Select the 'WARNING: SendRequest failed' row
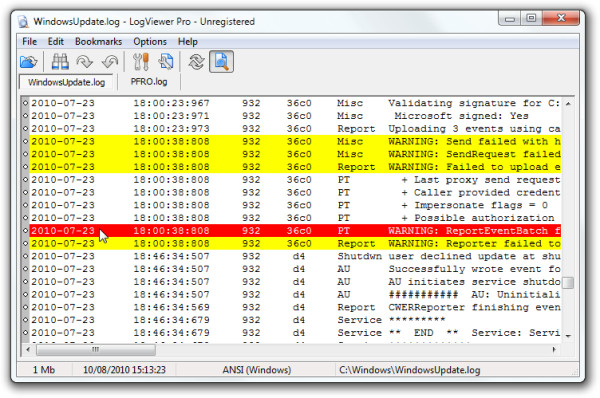 [x=295, y=154]
